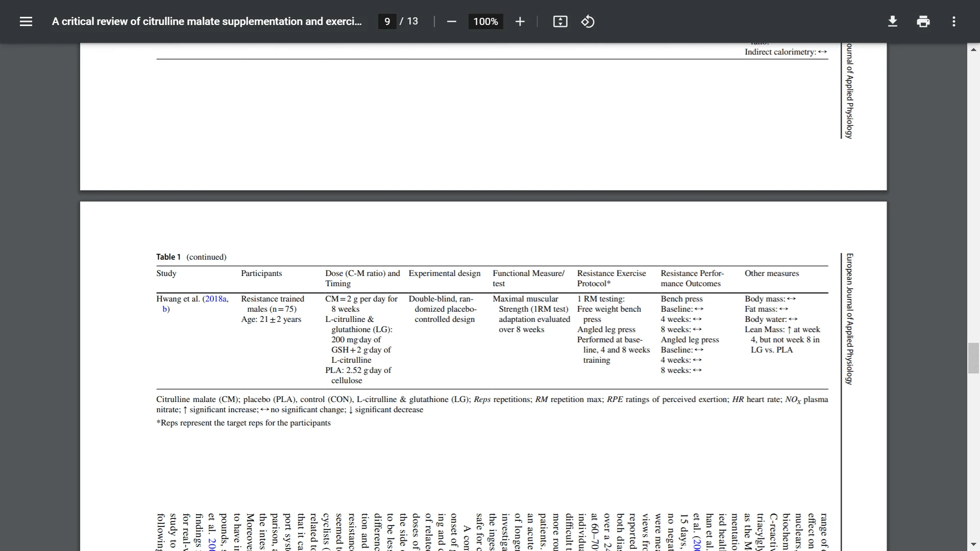This screenshot has height=551, width=980.
Task: Click the document title in toolbar
Action: [x=207, y=21]
